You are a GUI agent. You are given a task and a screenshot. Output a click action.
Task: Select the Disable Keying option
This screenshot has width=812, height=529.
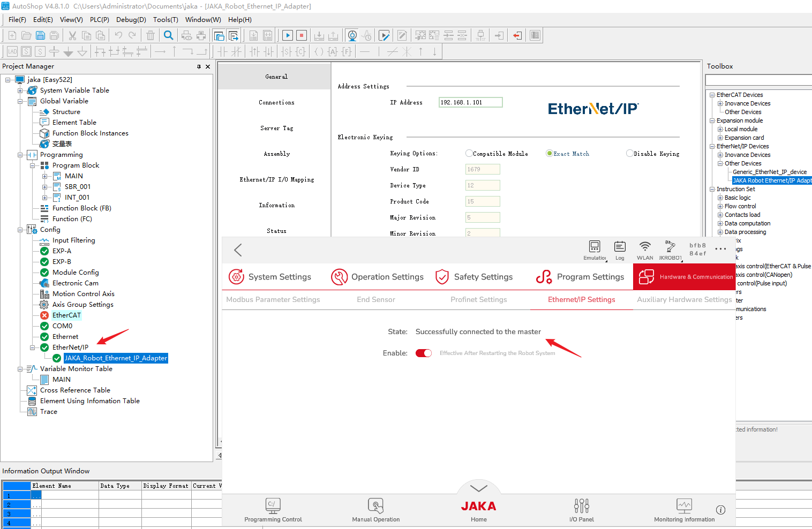click(x=630, y=154)
